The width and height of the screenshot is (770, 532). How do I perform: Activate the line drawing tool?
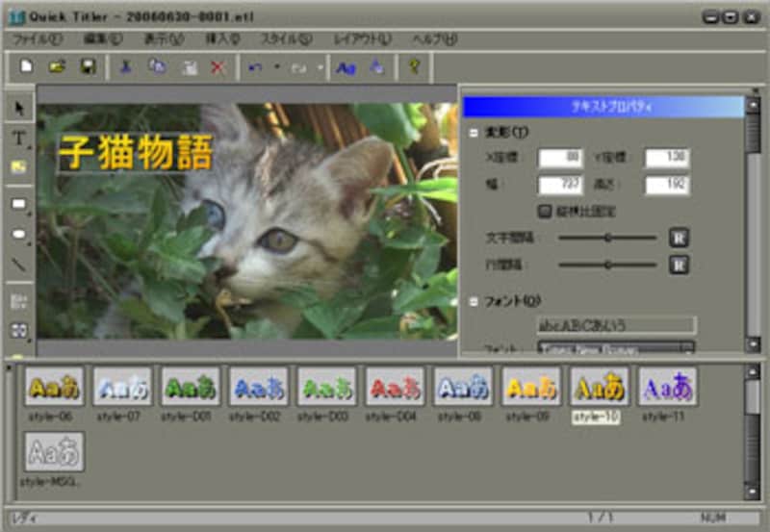point(18,264)
